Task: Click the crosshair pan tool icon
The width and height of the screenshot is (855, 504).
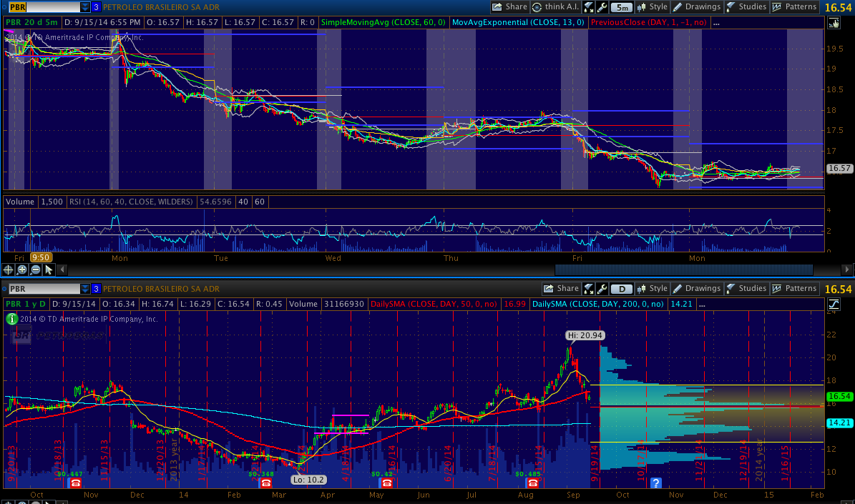Action: point(9,270)
